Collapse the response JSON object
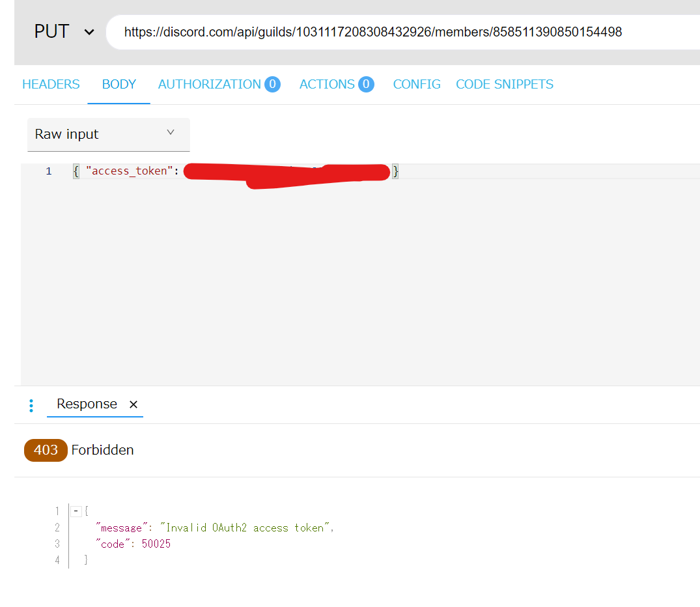 click(x=76, y=511)
